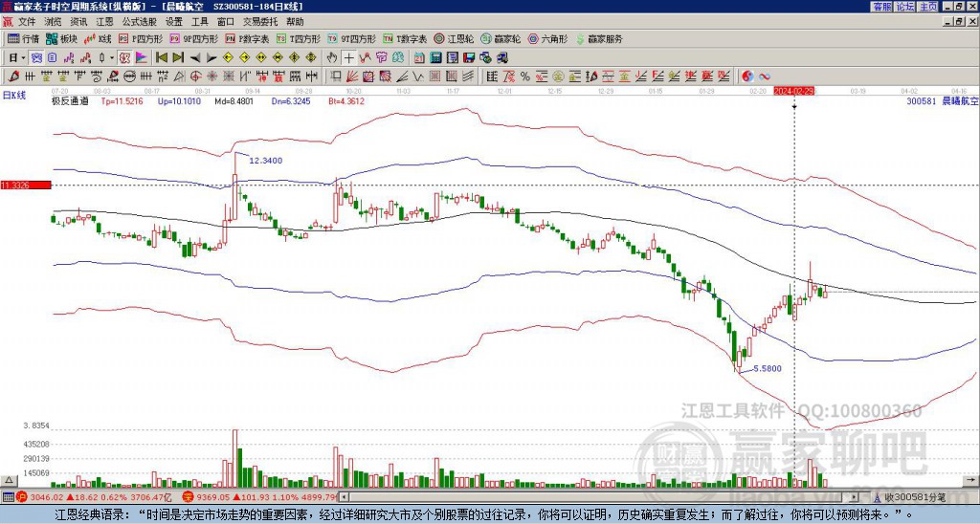The width and height of the screenshot is (980, 524).
Task: Jump to first bar icon
Action: 162,58
